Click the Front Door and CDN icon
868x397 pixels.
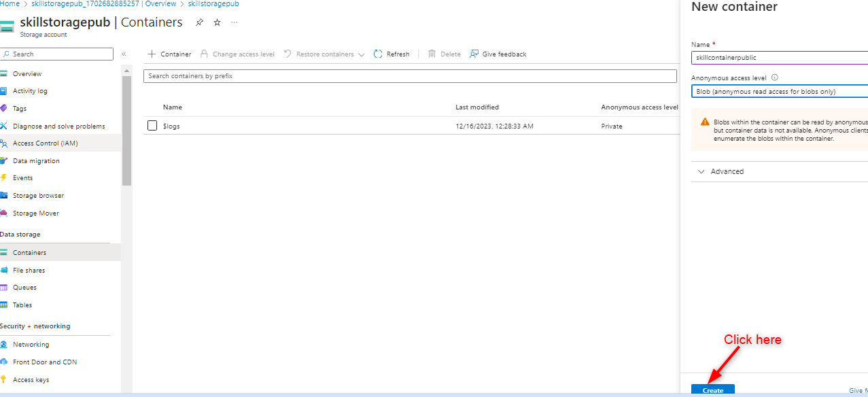4,362
